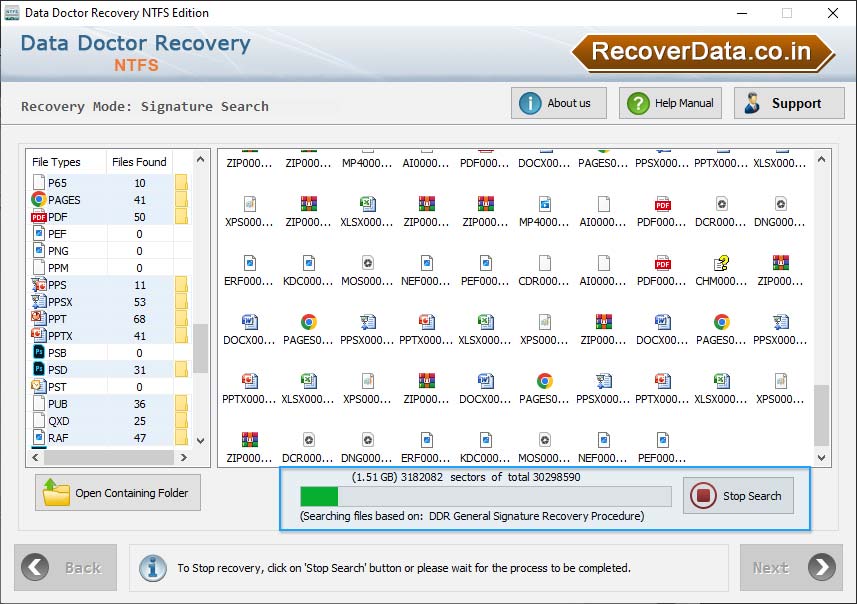Open the yellow folder icon in the PUB row

[181, 403]
